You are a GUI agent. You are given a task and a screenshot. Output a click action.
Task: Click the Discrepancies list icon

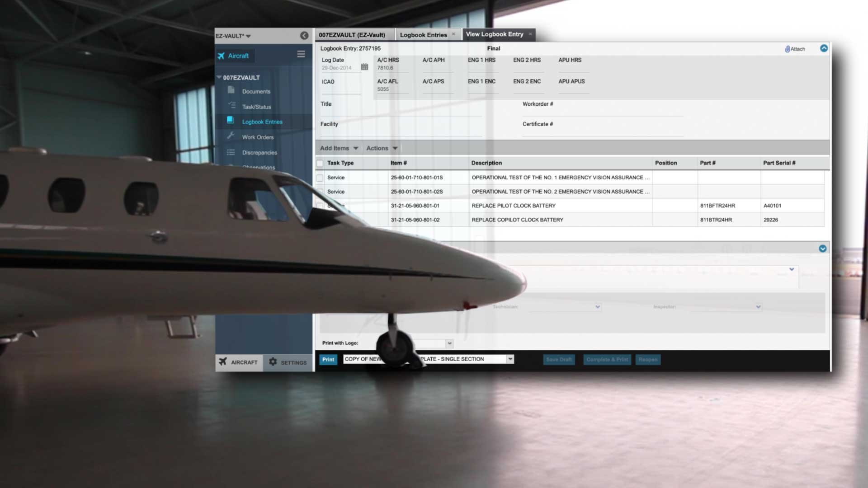(x=231, y=152)
